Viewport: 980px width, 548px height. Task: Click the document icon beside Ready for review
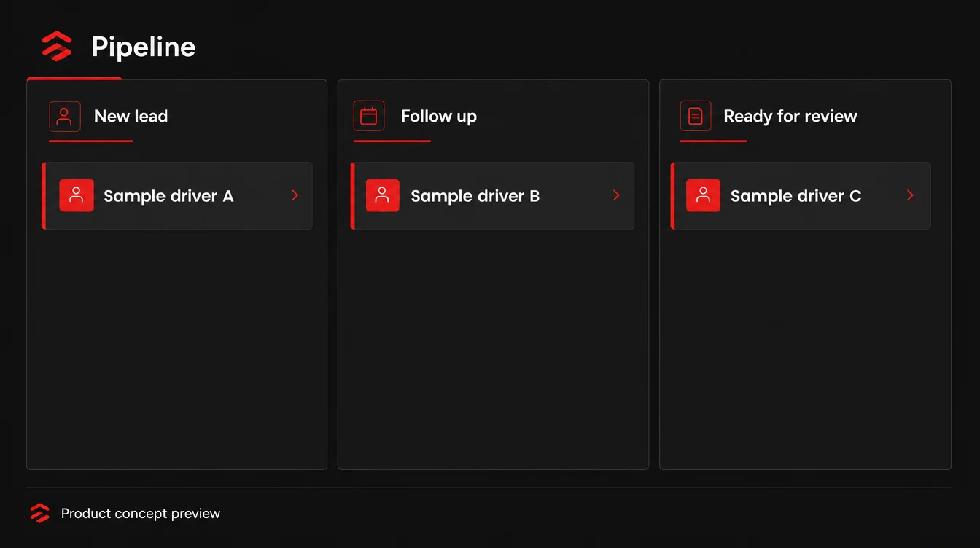click(696, 116)
